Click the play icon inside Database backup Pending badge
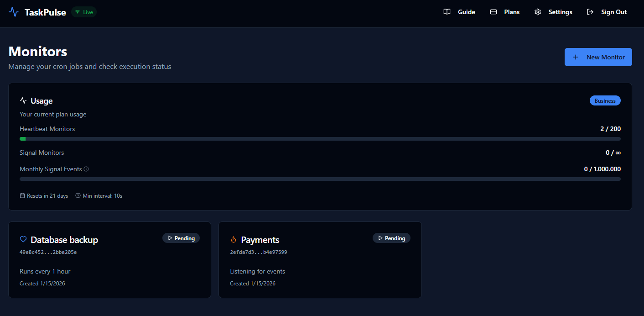The width and height of the screenshot is (644, 316). click(170, 238)
